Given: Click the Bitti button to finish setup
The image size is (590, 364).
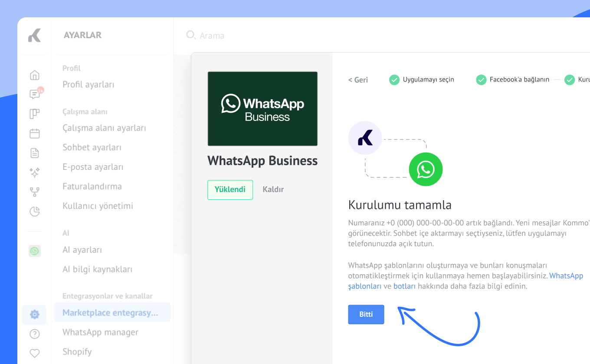Looking at the screenshot, I should tap(366, 315).
